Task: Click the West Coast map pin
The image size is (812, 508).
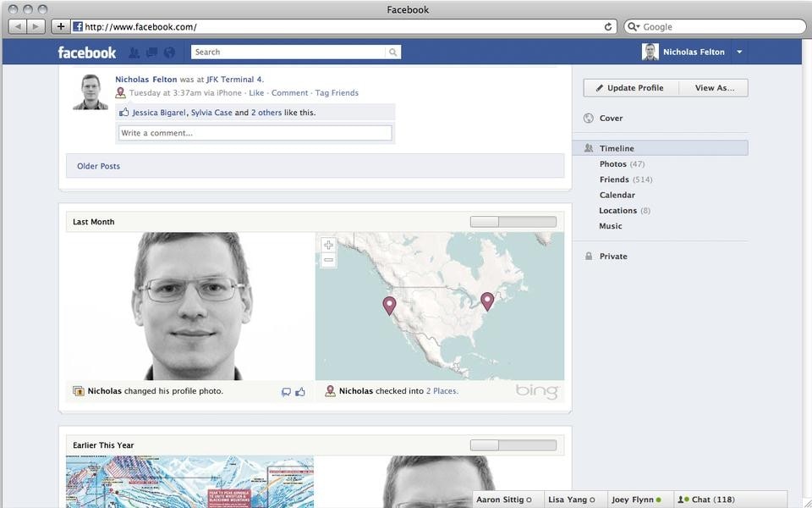Action: click(389, 306)
